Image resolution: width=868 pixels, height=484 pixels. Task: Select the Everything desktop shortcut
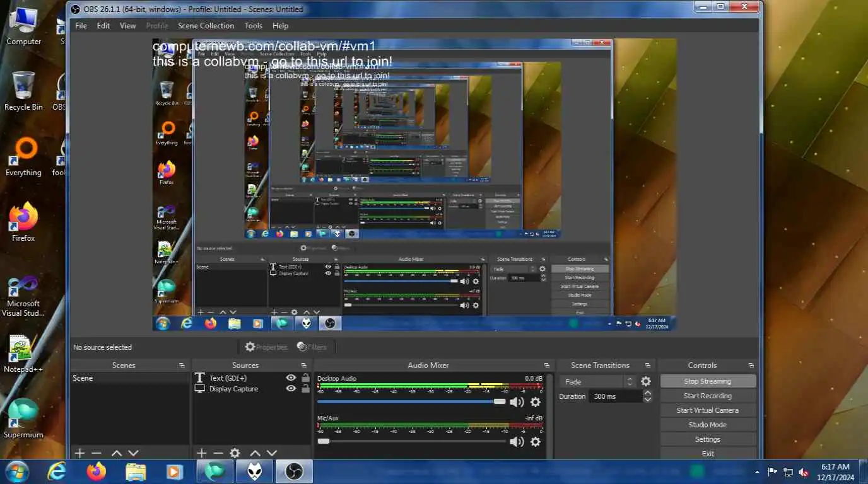point(24,157)
